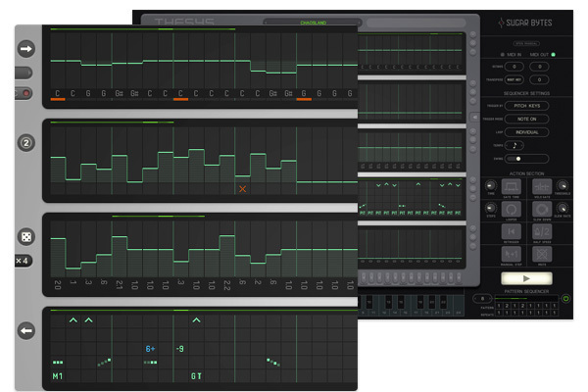Open the Tempo note value selector
Screen dimensions: 588x392
pos(514,146)
